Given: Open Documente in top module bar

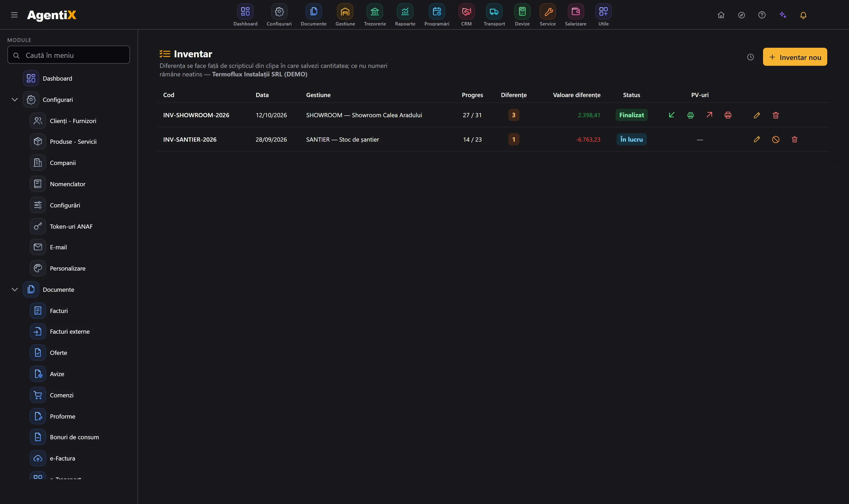Looking at the screenshot, I should (x=313, y=15).
